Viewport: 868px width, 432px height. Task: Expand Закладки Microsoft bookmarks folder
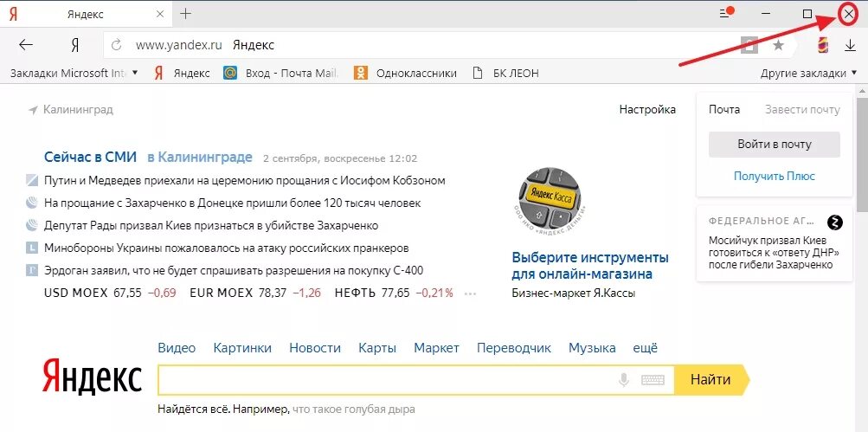coord(74,73)
